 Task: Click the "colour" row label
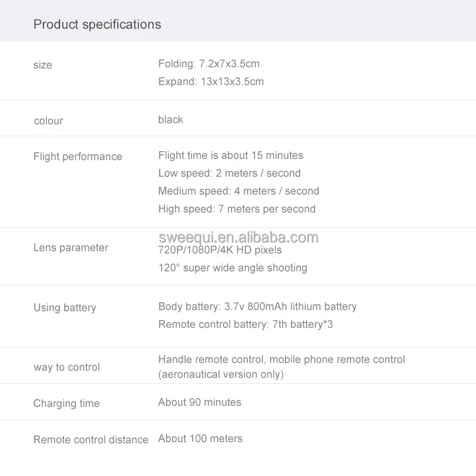click(48, 121)
